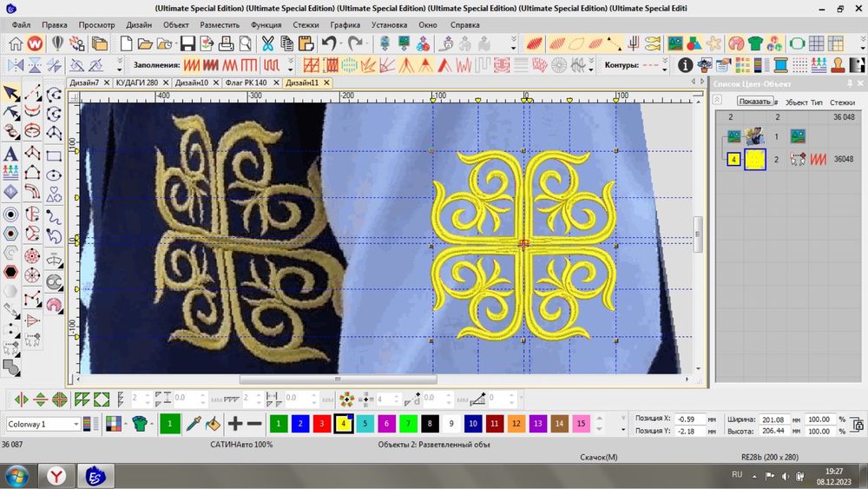
Task: Print the current design
Action: click(x=226, y=43)
